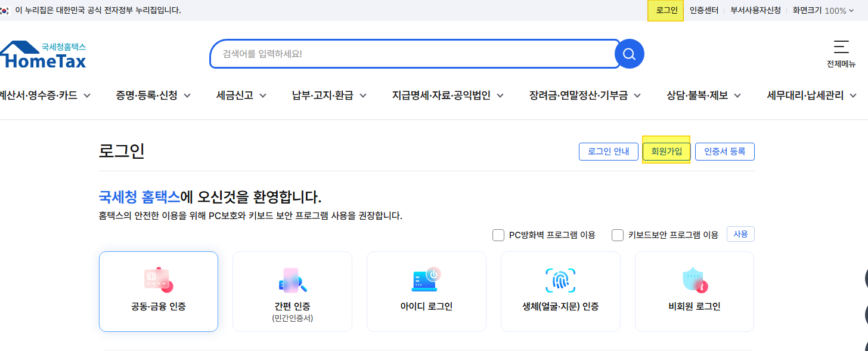Choose the 아이디 로그인 laptop icon
Screen dimensions: 868x351
[x=426, y=279]
